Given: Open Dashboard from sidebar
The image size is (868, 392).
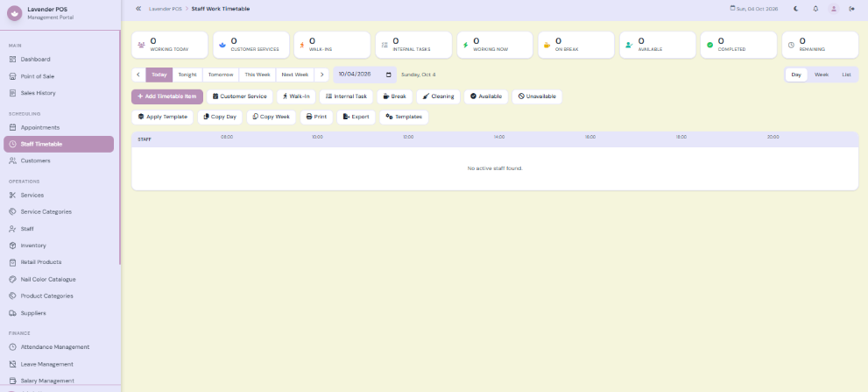Looking at the screenshot, I should coord(59,60).
